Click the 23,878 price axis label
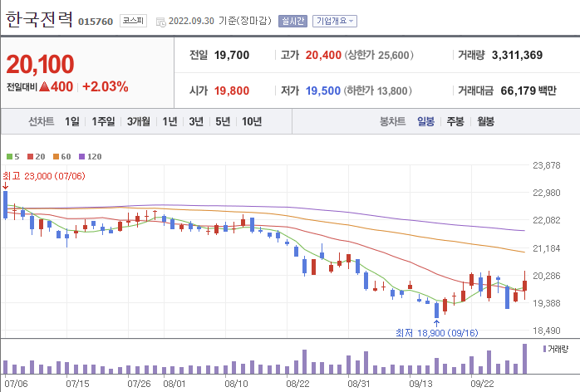Image resolution: width=580 pixels, height=392 pixels. click(x=546, y=165)
